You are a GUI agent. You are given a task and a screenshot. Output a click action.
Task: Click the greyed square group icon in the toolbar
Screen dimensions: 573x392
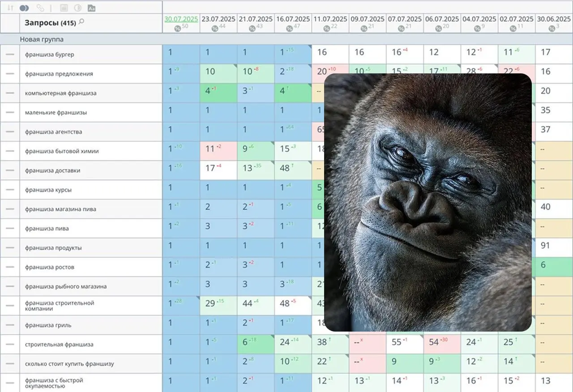coord(64,8)
